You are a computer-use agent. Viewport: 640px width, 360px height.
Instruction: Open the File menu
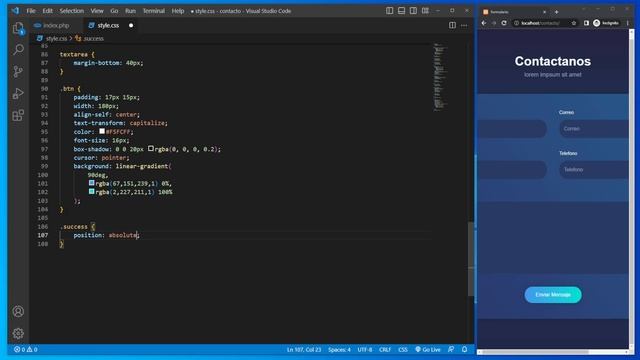tap(31, 11)
